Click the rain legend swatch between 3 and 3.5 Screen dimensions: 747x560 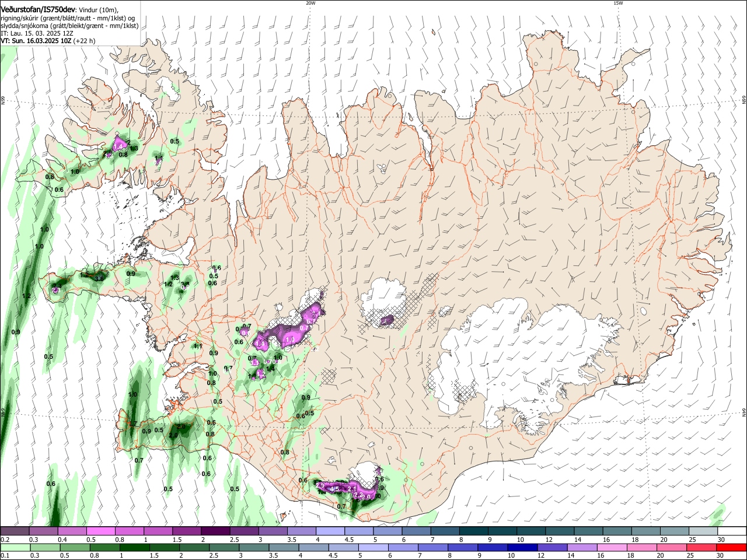[x=254, y=547]
